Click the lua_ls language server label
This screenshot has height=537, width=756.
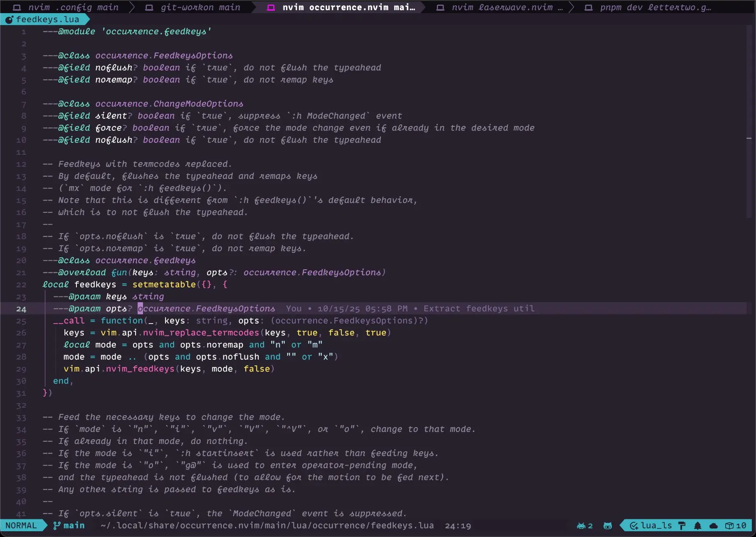[656, 526]
